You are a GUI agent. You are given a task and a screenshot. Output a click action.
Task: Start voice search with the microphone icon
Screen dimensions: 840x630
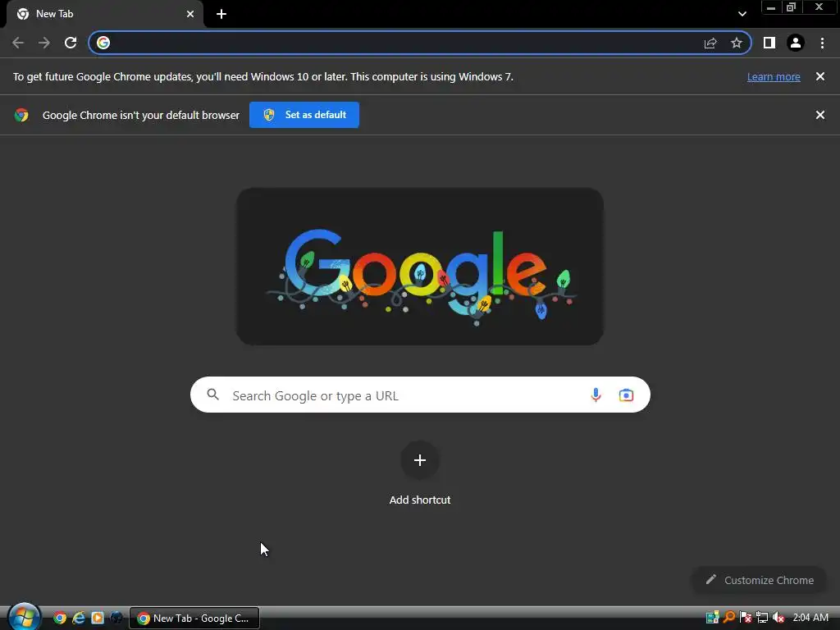click(x=596, y=395)
